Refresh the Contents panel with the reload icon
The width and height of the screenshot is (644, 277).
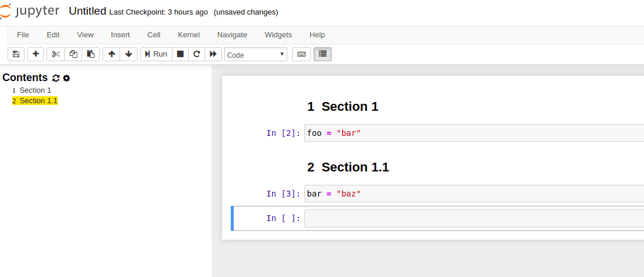point(56,78)
